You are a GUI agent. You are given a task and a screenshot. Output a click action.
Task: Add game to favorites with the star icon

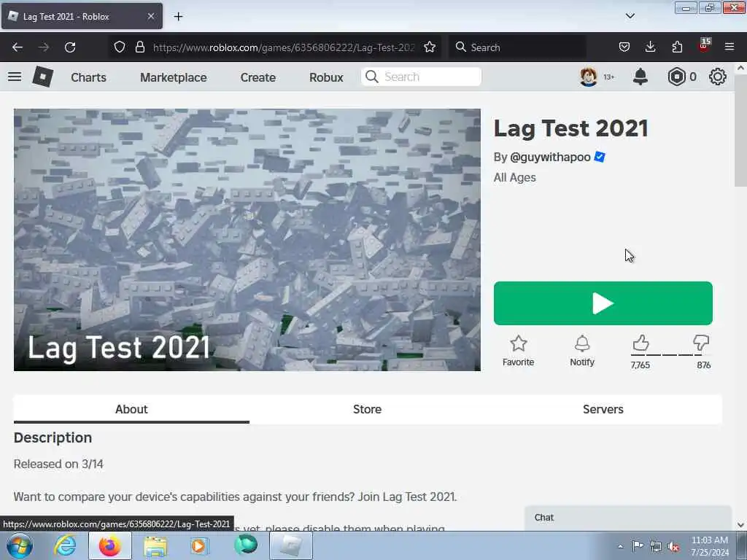519,343
